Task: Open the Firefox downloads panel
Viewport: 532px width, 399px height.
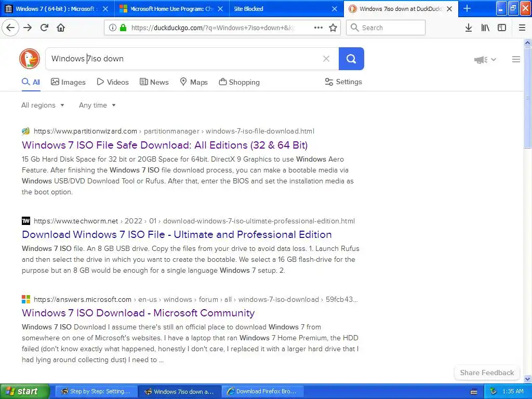Action: pyautogui.click(x=469, y=28)
